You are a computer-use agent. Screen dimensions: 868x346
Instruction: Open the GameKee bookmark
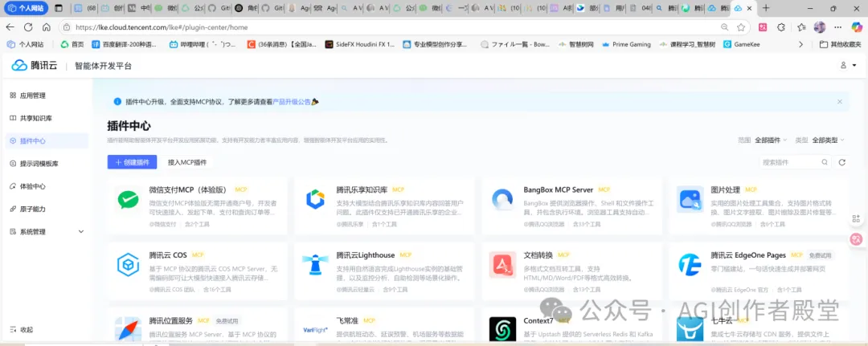(741, 44)
